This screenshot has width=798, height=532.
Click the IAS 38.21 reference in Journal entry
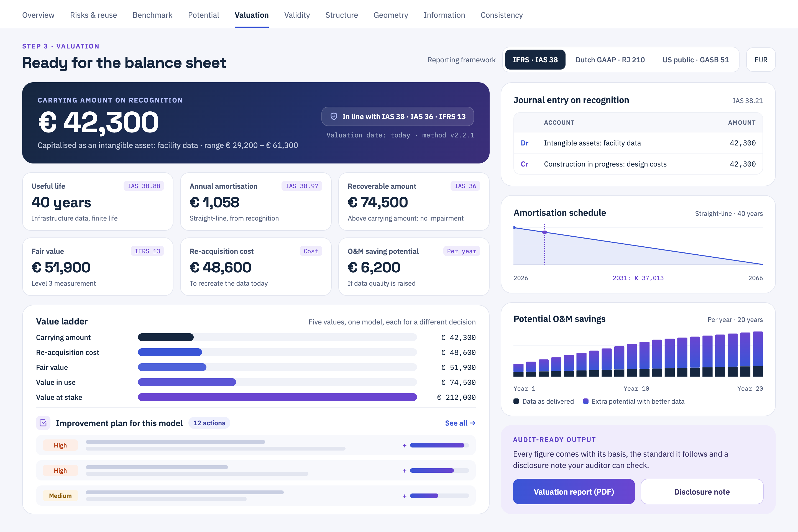[748, 101]
